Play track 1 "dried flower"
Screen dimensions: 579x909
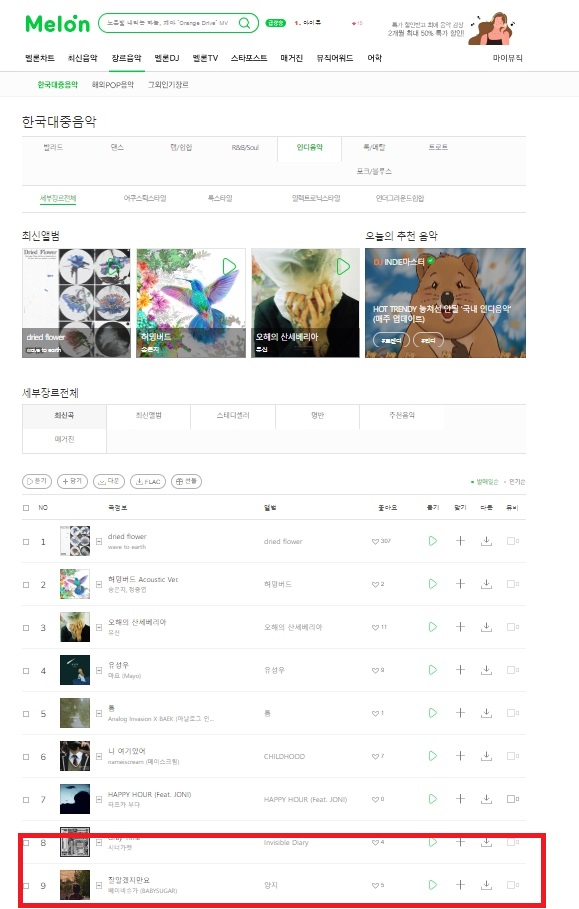pos(432,541)
